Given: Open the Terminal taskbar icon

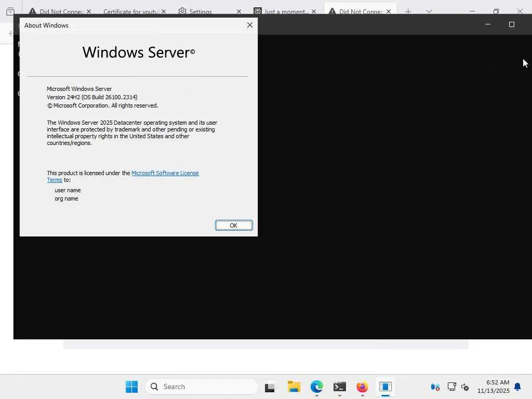Looking at the screenshot, I should click(x=339, y=387).
